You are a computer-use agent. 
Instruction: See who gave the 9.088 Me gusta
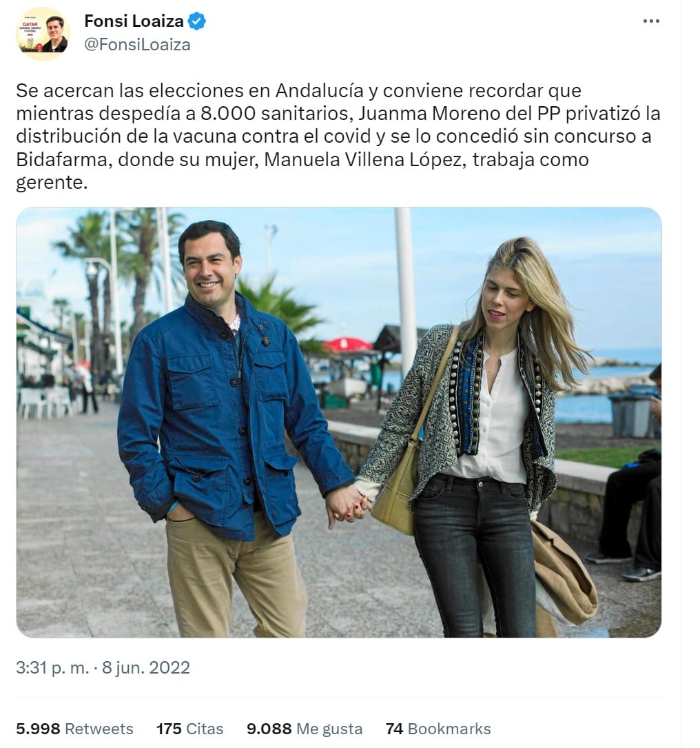coord(305,729)
